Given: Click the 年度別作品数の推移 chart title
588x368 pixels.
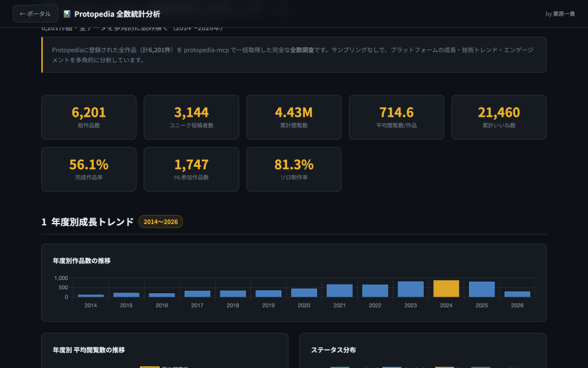Looking at the screenshot, I should [x=82, y=260].
